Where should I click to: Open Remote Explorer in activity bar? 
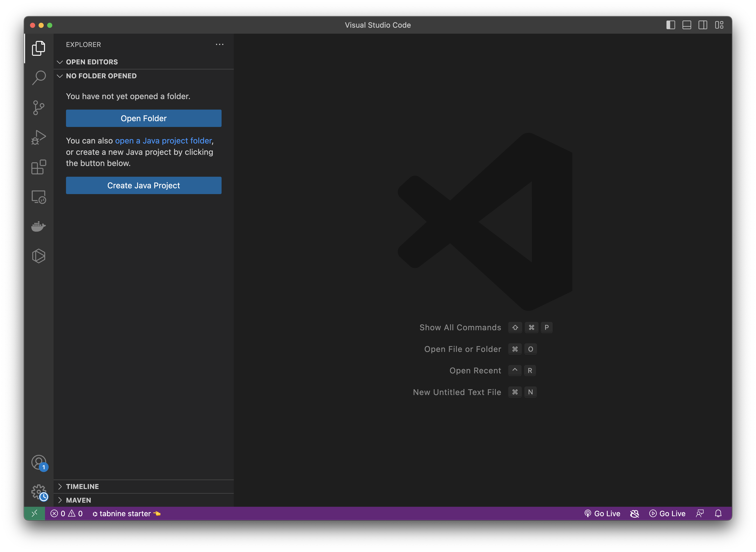click(39, 197)
